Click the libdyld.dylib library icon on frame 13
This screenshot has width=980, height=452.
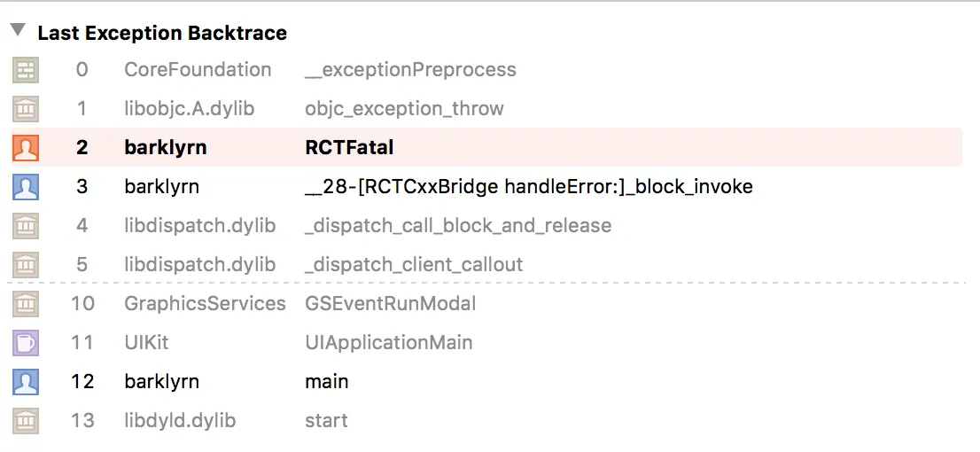pos(26,421)
